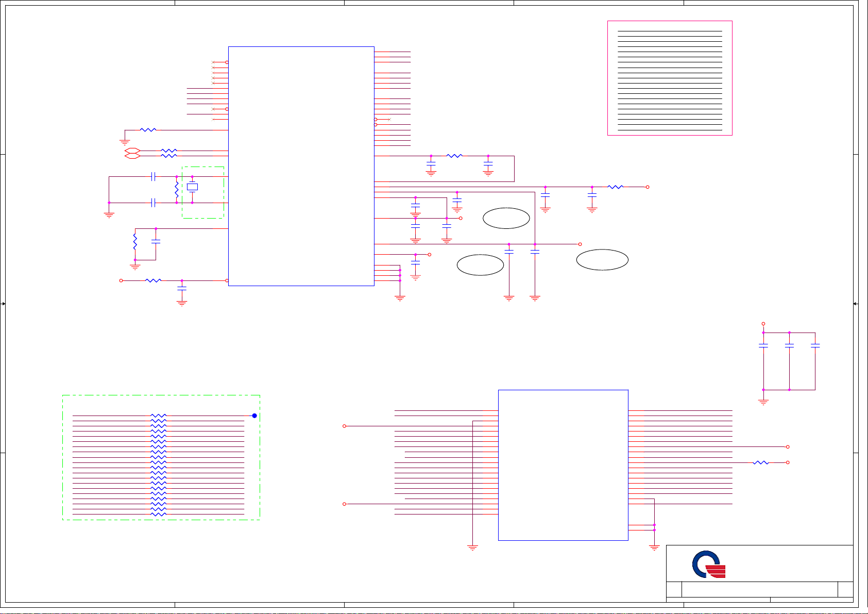The height and width of the screenshot is (614, 868).
Task: Select the crystal symbol inside the gray dashed box
Action: 192,187
